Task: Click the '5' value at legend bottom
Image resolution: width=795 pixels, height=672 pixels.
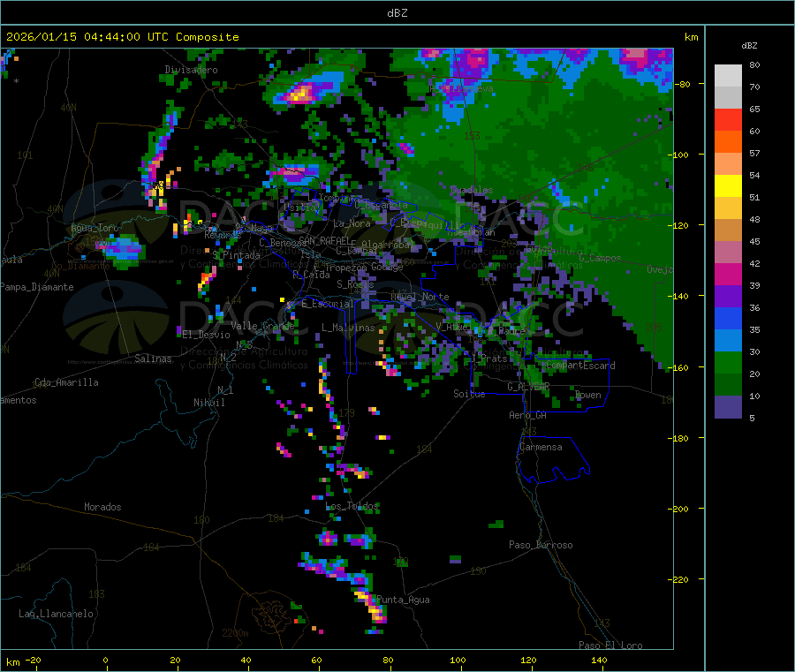Action: click(752, 418)
